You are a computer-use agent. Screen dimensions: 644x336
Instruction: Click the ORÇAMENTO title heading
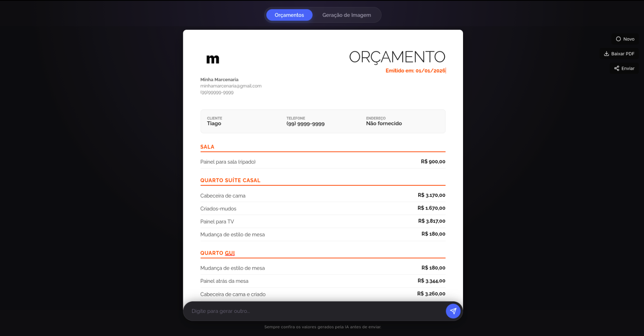tap(397, 57)
